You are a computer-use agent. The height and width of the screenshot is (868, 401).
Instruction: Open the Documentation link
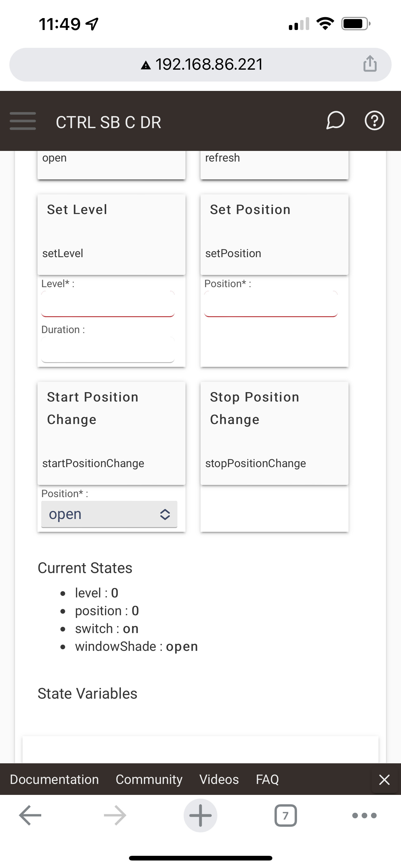click(x=54, y=779)
